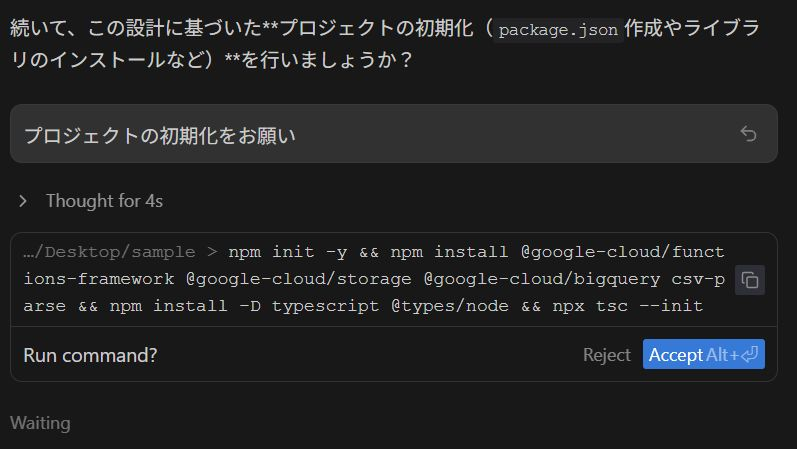Click the user message プロジェクトの初期化をお願い
This screenshot has height=449, width=797.
pyautogui.click(x=160, y=135)
